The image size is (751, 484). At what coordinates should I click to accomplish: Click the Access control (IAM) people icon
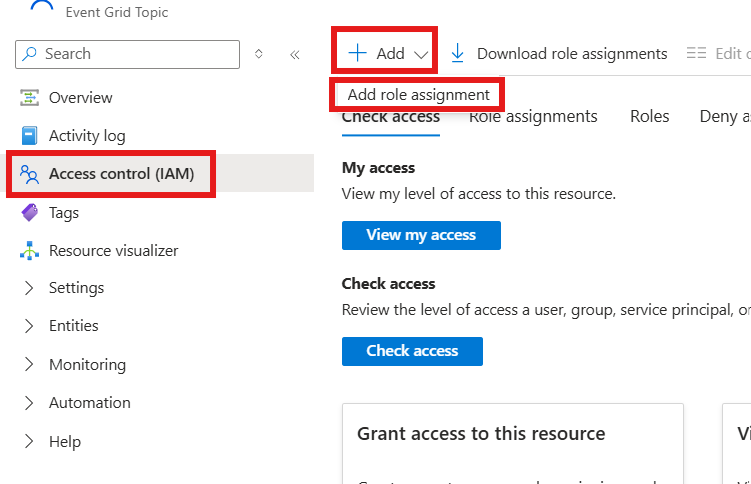pyautogui.click(x=29, y=174)
